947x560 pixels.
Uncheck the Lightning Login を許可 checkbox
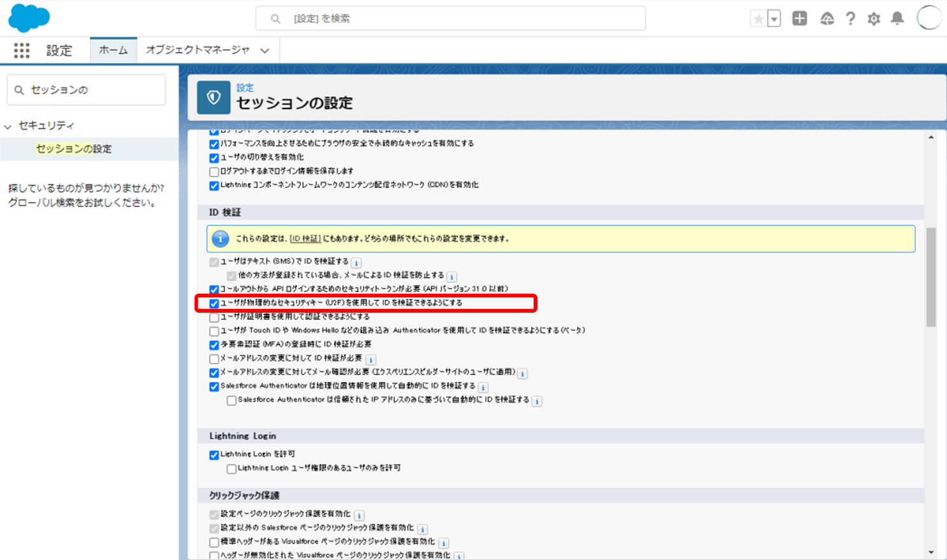click(x=214, y=455)
